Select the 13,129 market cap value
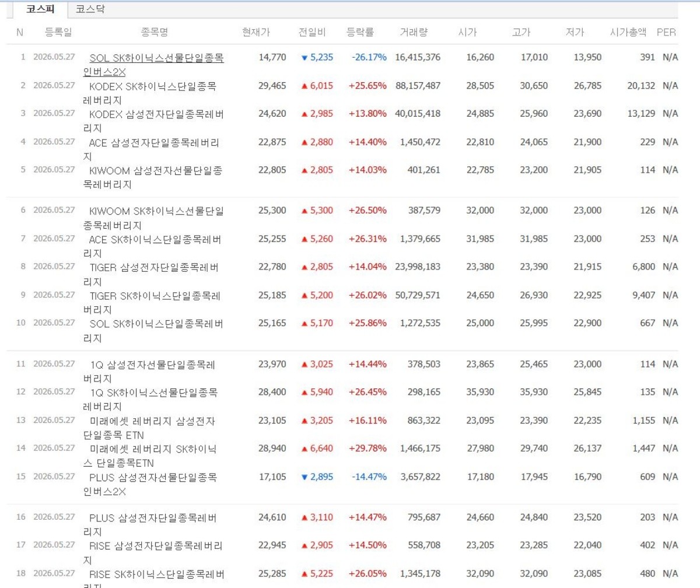 [x=642, y=113]
